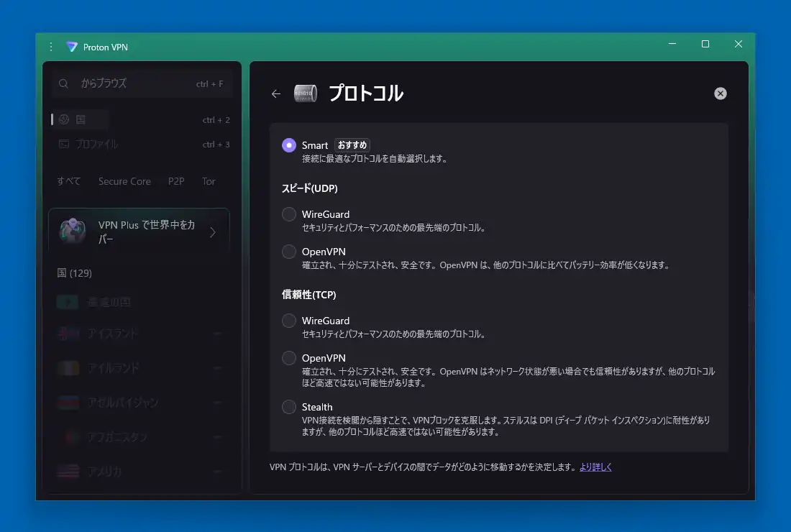Open the three-dot menu in title bar
This screenshot has width=791, height=532.
51,47
